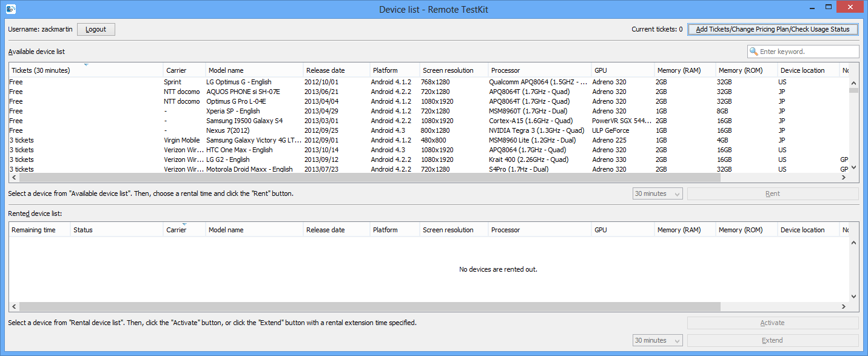
Task: Log out using the Logout button
Action: [x=96, y=29]
